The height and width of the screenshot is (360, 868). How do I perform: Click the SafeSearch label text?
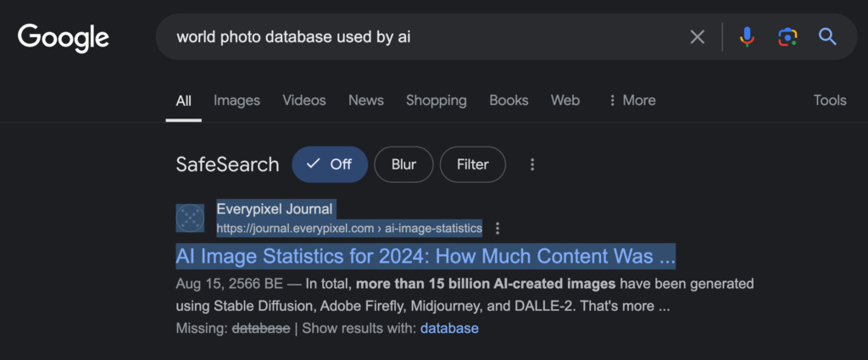[x=227, y=164]
